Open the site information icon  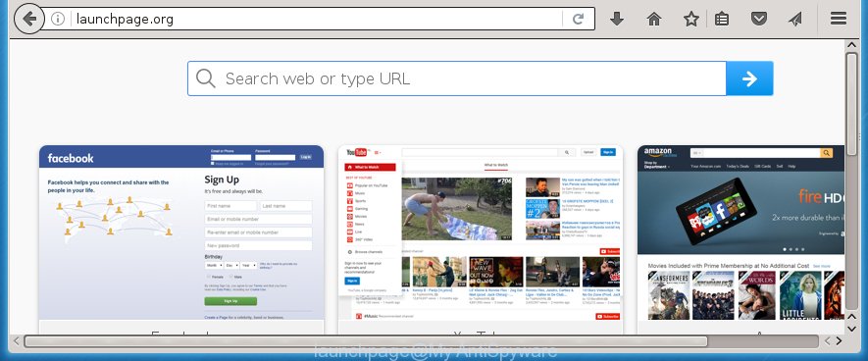(58, 19)
